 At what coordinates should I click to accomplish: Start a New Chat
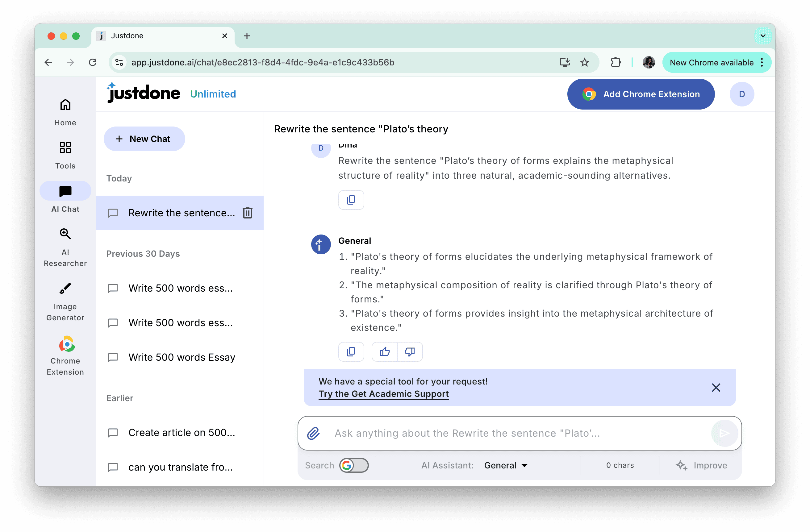tap(144, 139)
